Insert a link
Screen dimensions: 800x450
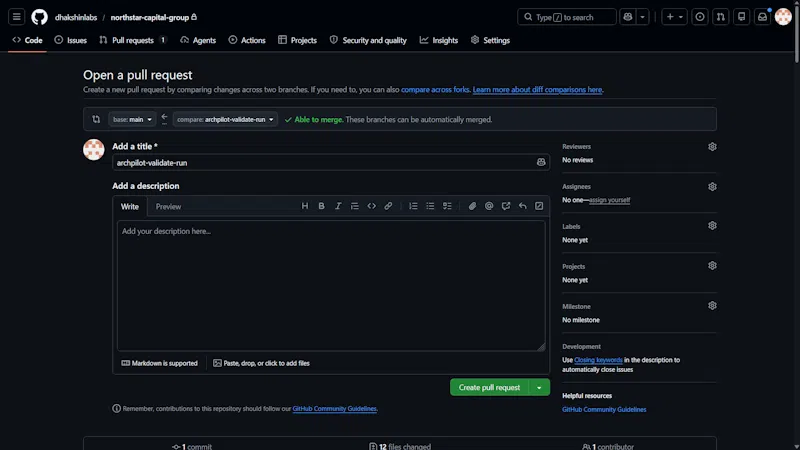pyautogui.click(x=388, y=206)
